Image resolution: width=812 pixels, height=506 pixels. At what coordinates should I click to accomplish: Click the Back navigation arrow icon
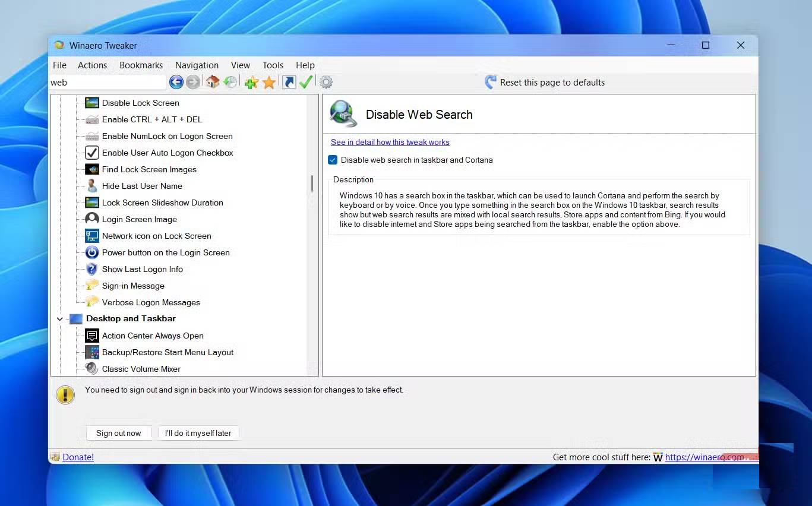click(x=176, y=82)
